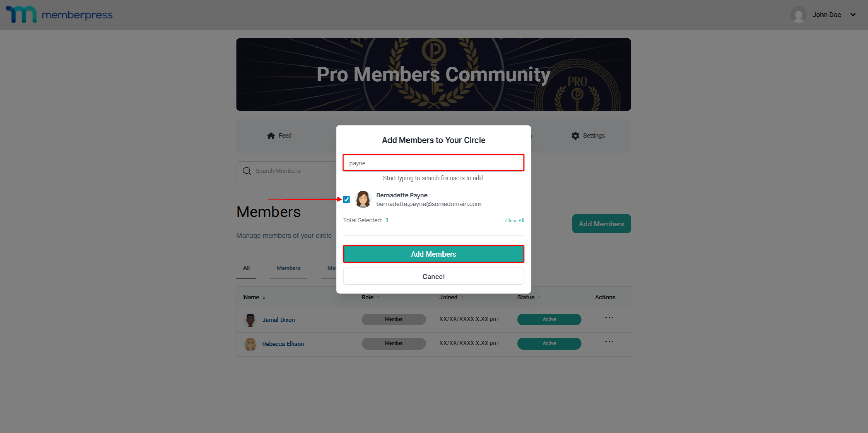Click the Feed home icon

click(271, 136)
